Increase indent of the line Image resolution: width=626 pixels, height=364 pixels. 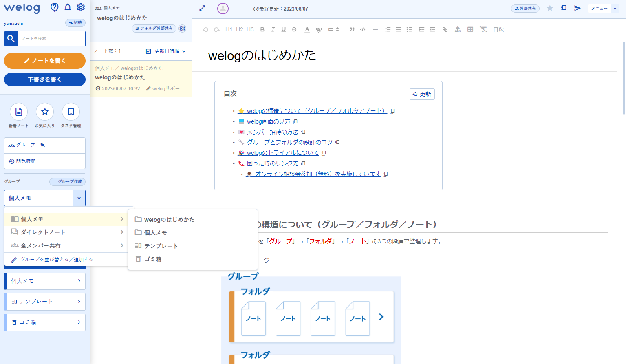422,29
